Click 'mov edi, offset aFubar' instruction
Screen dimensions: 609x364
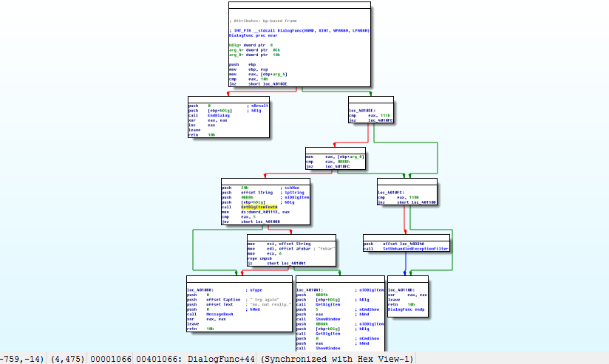pyautogui.click(x=278, y=249)
